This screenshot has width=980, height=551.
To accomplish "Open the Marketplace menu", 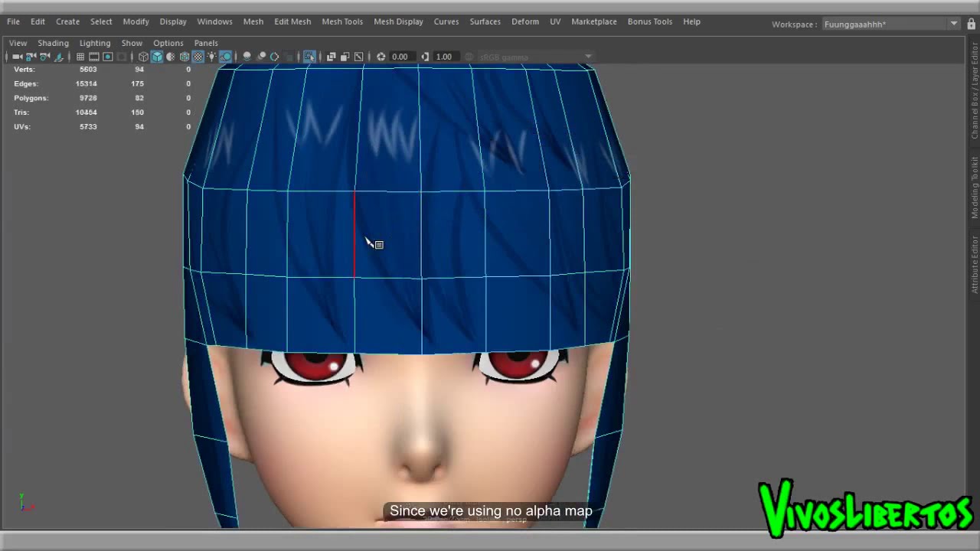I will (594, 21).
